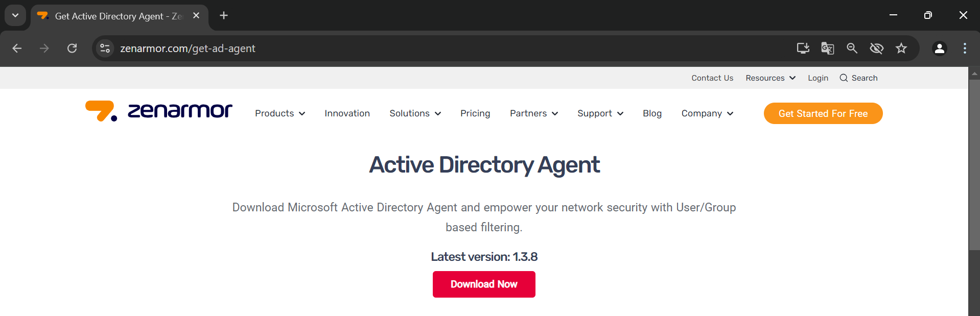Click Get Started For Free button

(x=823, y=113)
